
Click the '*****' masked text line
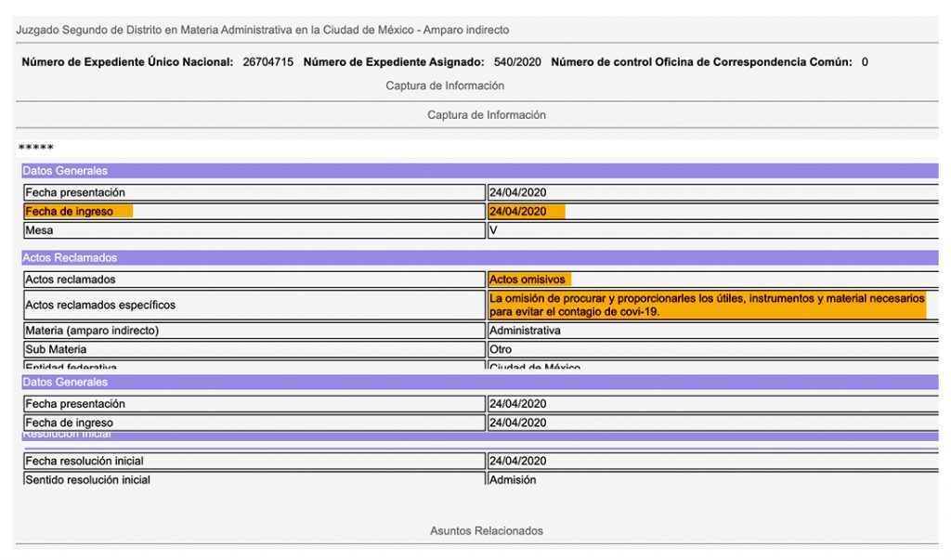point(36,148)
